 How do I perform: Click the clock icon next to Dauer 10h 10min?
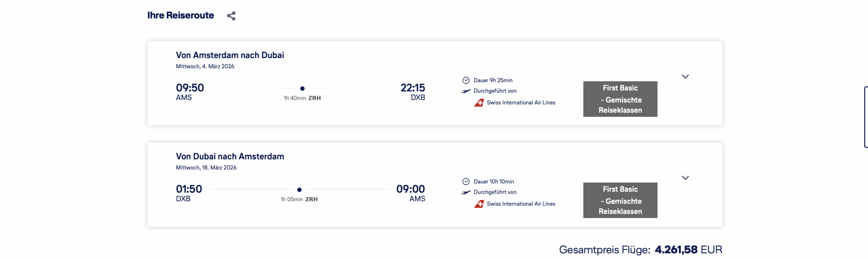tap(466, 181)
